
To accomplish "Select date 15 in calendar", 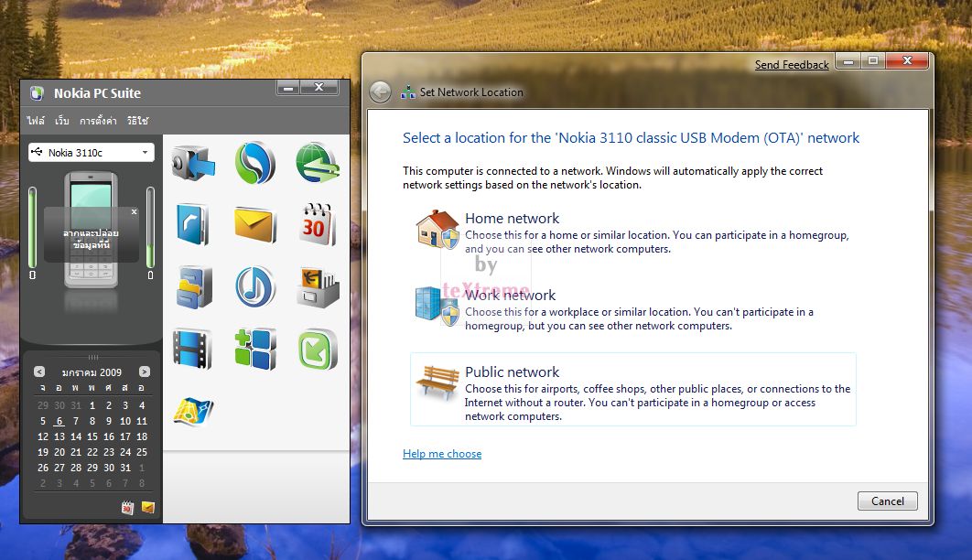I will point(92,436).
